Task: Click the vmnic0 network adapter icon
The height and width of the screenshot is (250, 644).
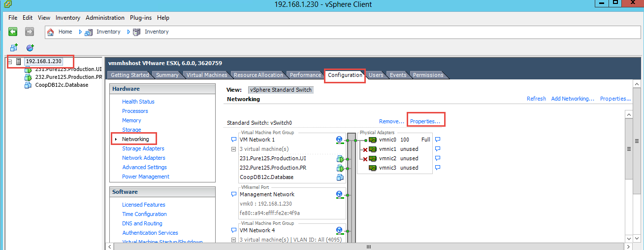Action: pos(373,140)
